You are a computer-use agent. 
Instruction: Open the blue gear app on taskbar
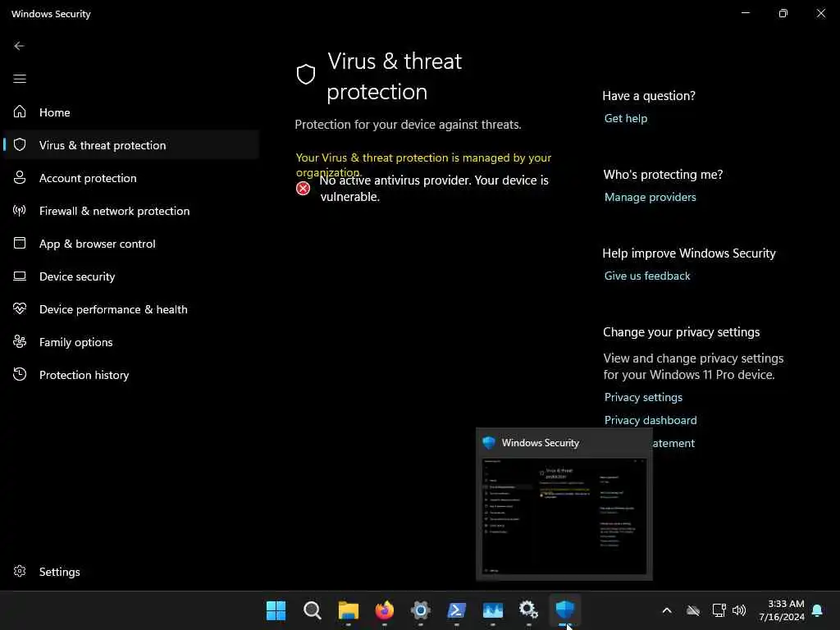pos(421,610)
